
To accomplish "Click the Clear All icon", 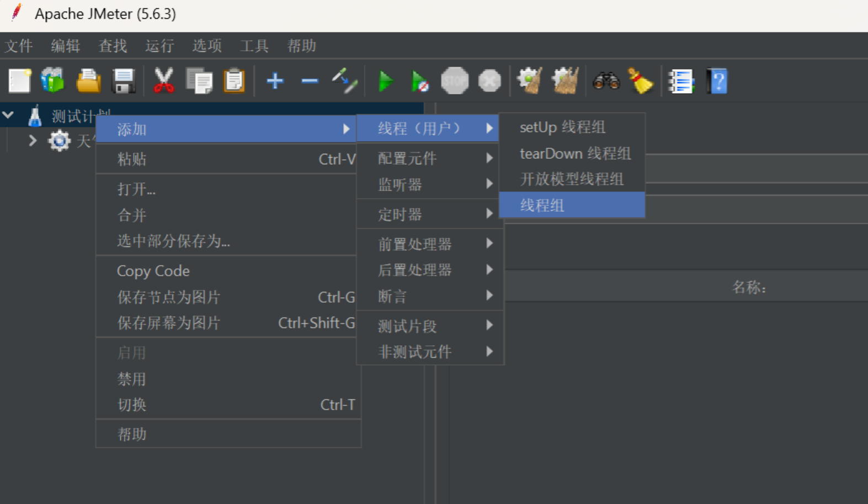I will 565,82.
